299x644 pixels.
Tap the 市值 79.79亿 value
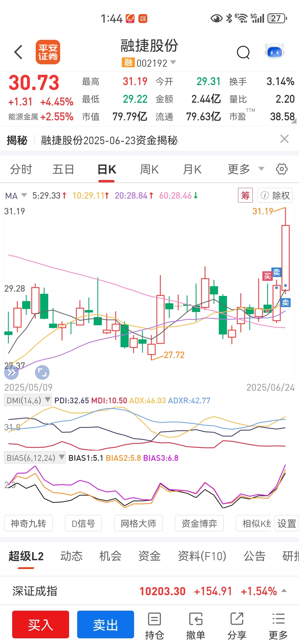[x=130, y=117]
